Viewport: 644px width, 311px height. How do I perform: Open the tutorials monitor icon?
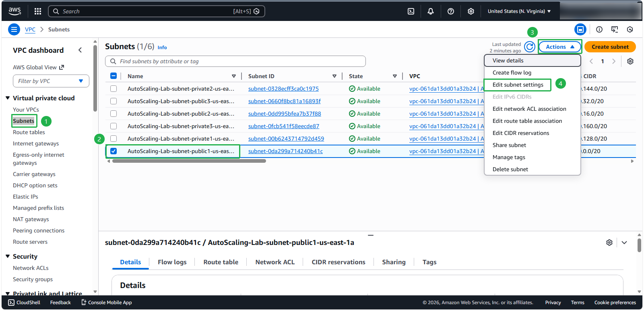pyautogui.click(x=615, y=29)
